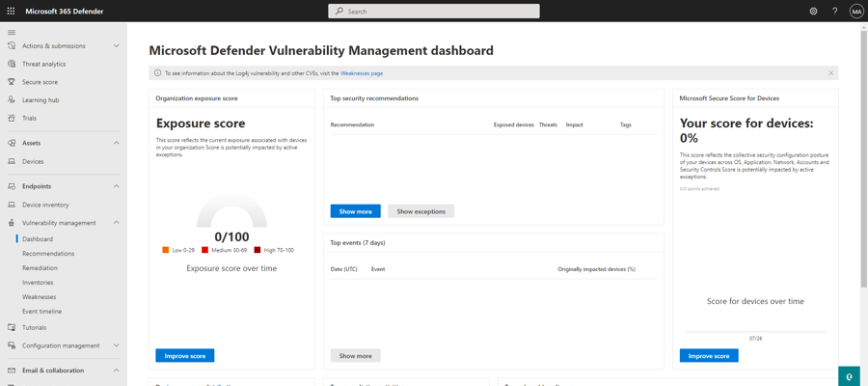Viewport: 868px width, 386px height.
Task: Click the Vulnerability management icon
Action: point(11,223)
